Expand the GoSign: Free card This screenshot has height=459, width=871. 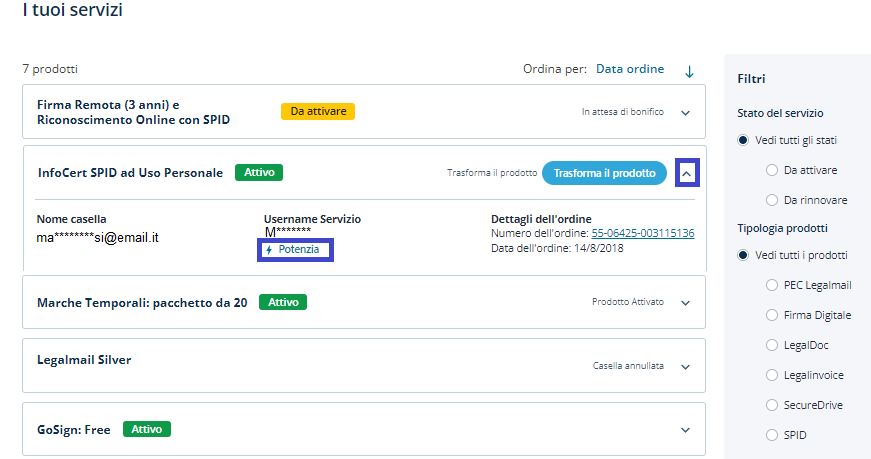click(x=685, y=430)
